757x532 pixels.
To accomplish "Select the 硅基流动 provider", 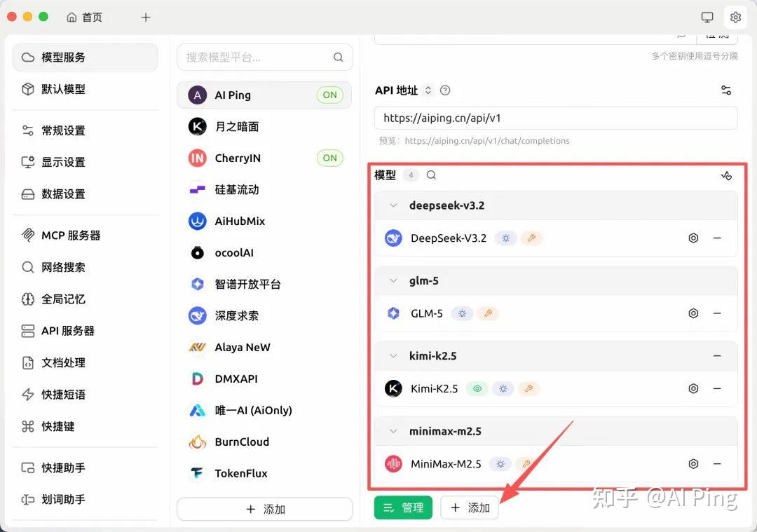I will (x=264, y=190).
